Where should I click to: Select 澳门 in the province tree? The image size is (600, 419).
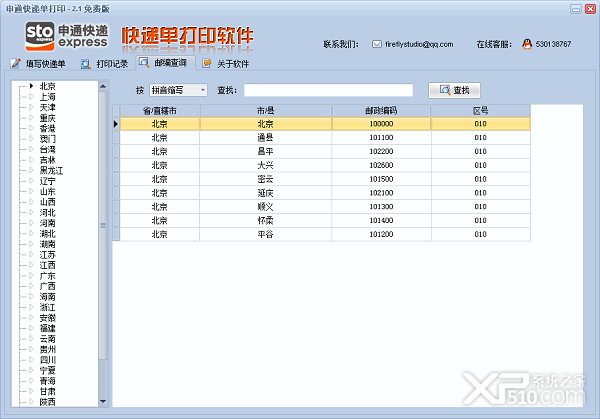click(47, 139)
